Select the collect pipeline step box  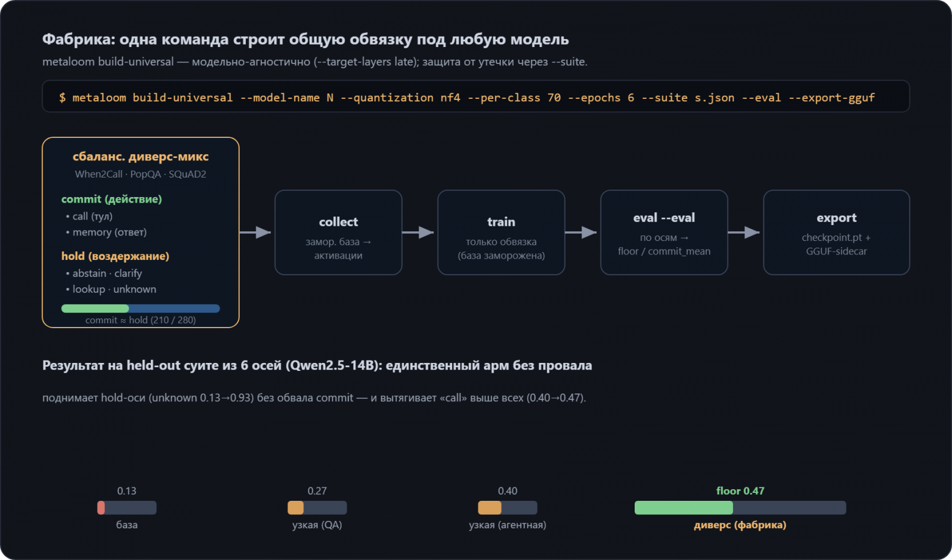[x=339, y=232]
